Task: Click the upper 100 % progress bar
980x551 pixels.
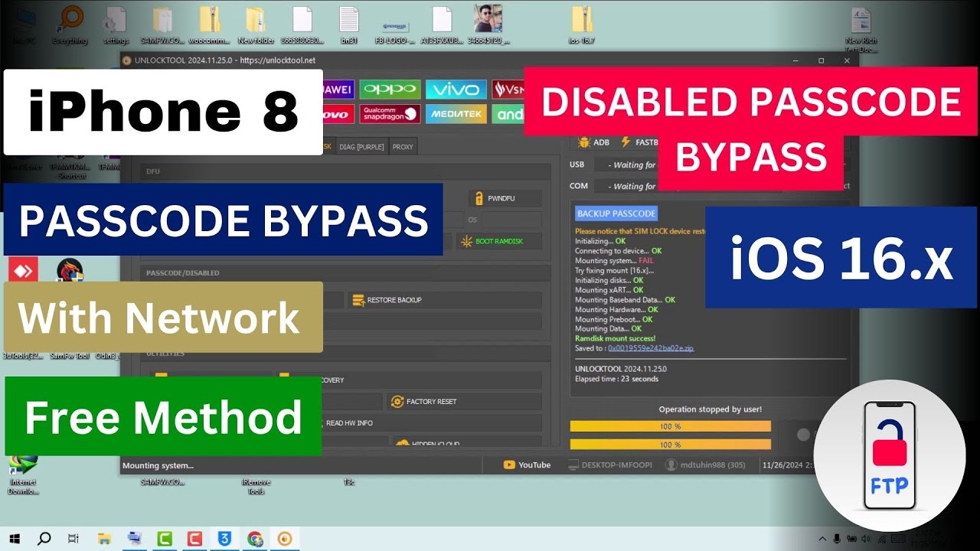Action: click(x=671, y=426)
